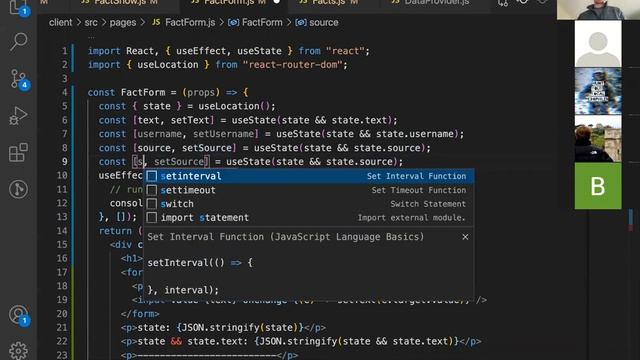This screenshot has width=640, height=360.
Task: Select the import statement suggestion
Action: pos(309,218)
